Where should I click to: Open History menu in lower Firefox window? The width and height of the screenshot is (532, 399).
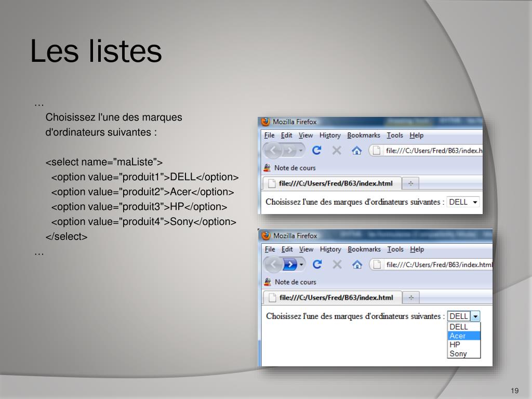point(330,249)
